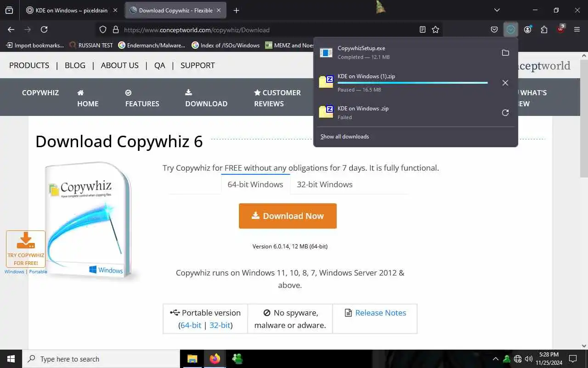Click the orange Download Now button
Screen dimensions: 588x368
pyautogui.click(x=288, y=216)
